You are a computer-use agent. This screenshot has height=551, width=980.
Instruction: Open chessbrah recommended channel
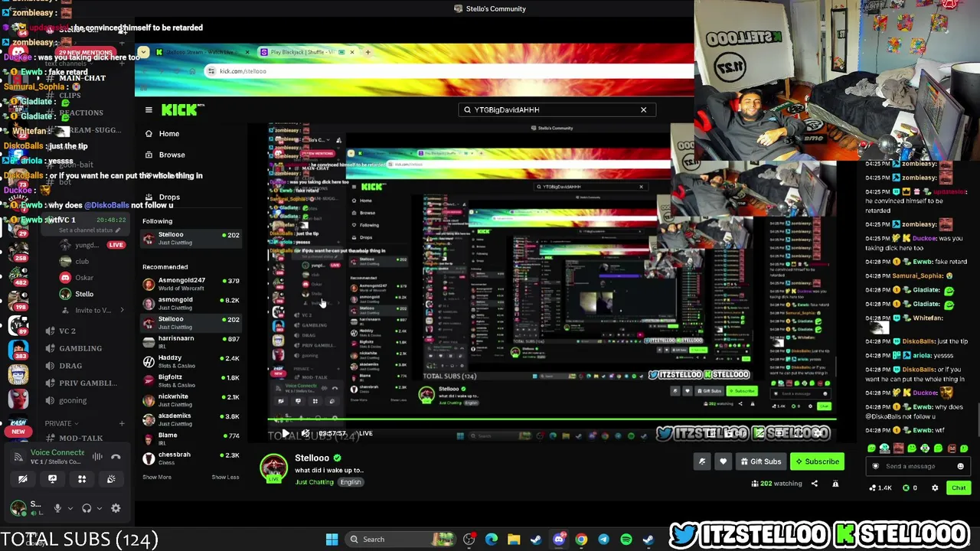tap(191, 458)
